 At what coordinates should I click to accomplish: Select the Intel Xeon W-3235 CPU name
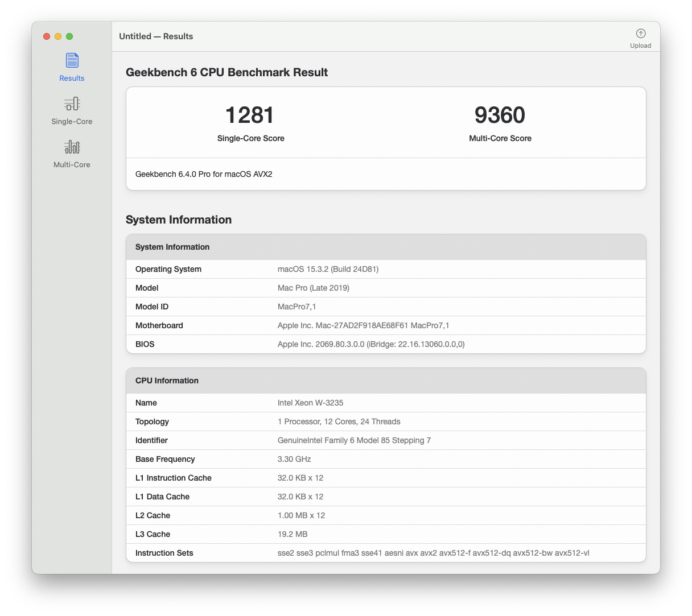(310, 403)
